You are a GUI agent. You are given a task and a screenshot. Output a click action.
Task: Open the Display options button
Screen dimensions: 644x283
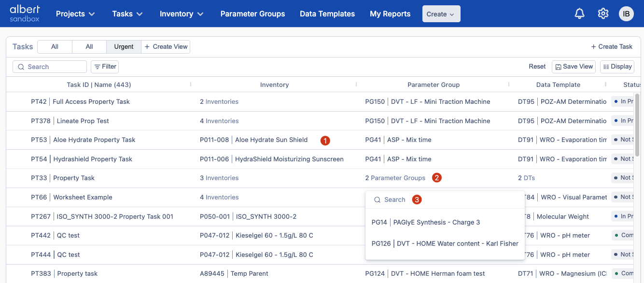coord(617,67)
